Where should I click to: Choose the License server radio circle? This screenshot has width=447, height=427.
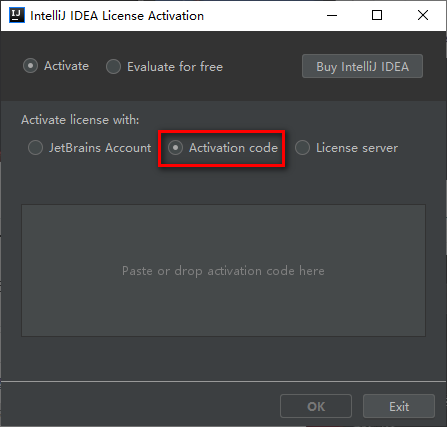(x=302, y=147)
